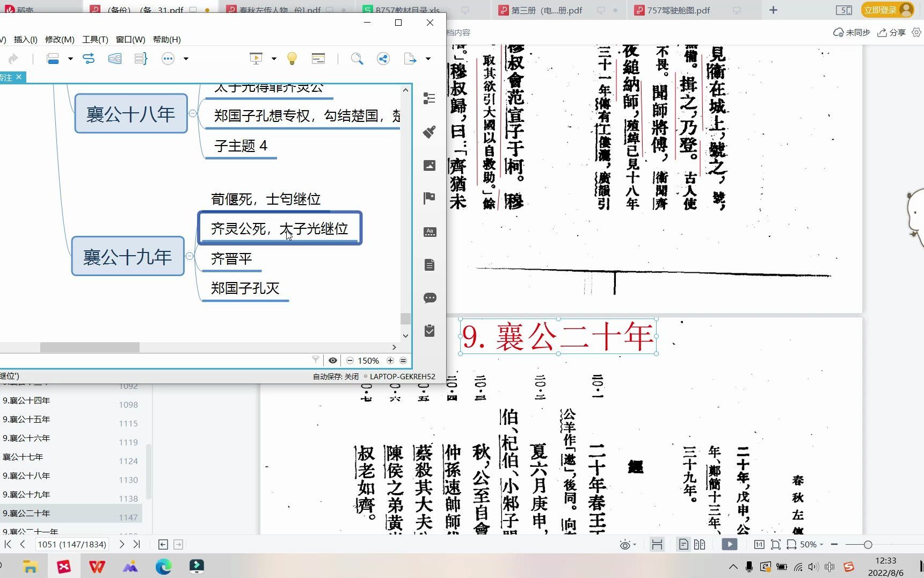
Task: Open the 工具(T) menu
Action: tap(95, 39)
